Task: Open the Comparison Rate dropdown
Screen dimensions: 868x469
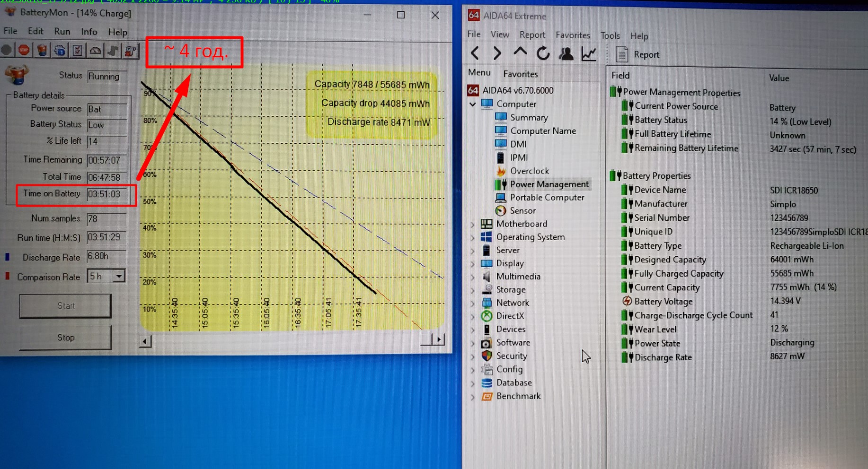Action: pos(119,276)
